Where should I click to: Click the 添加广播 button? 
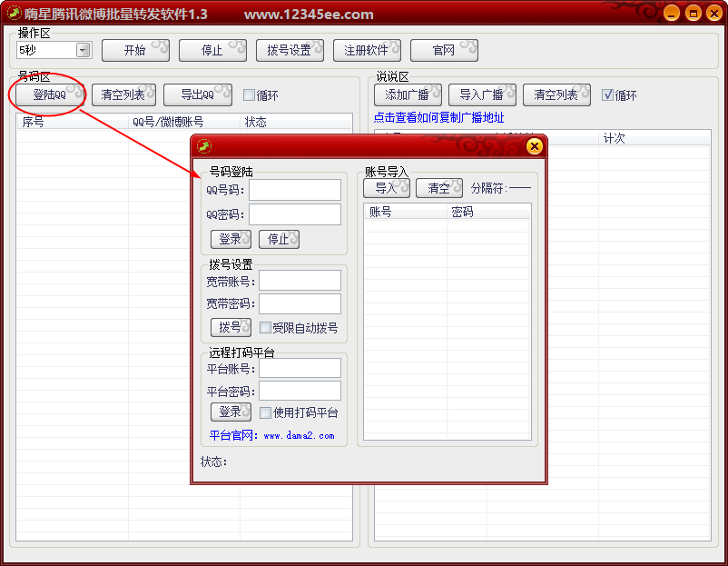[x=408, y=94]
